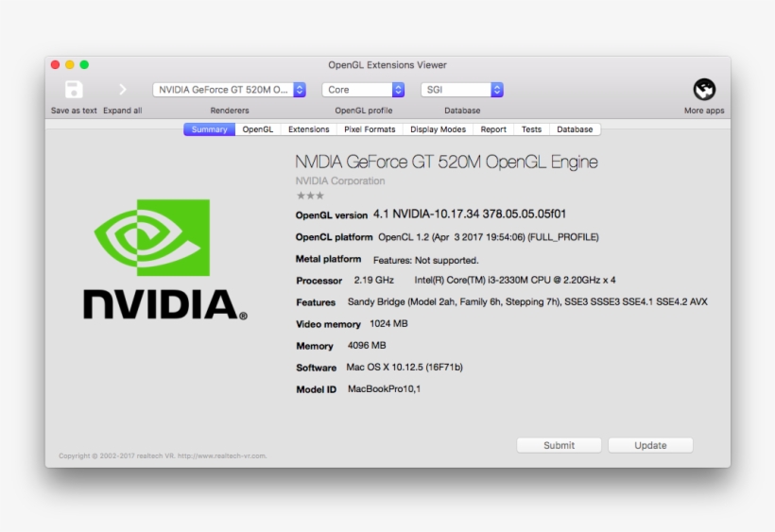Screen dimensions: 775x532
Task: Click the NVIDIA Corporation vendor text
Action: [340, 180]
